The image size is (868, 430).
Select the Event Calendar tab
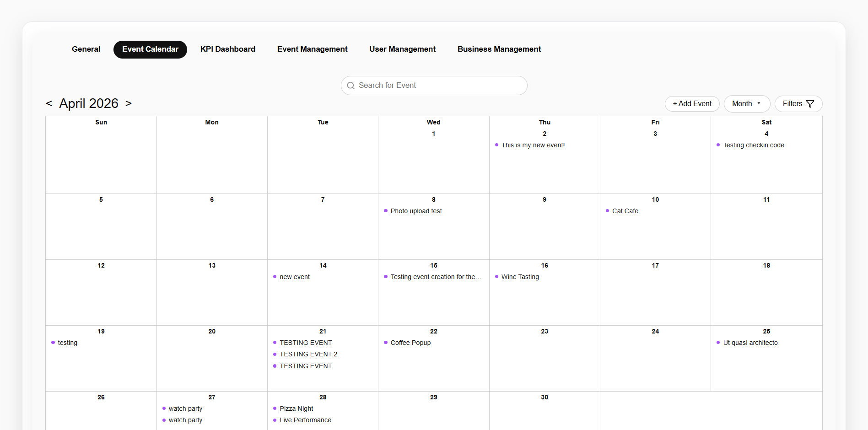click(150, 49)
